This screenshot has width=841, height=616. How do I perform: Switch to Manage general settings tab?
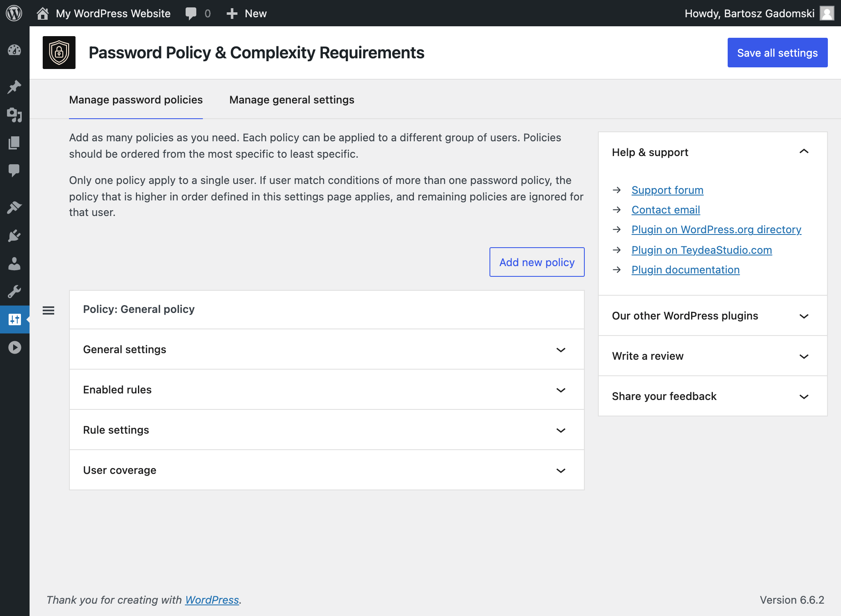coord(291,100)
